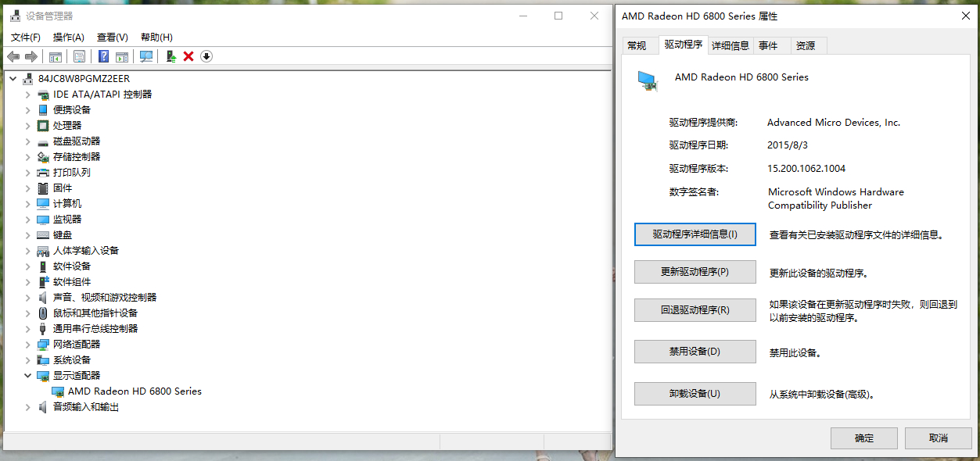
Task: Open the 操作(A) menu
Action: [69, 37]
